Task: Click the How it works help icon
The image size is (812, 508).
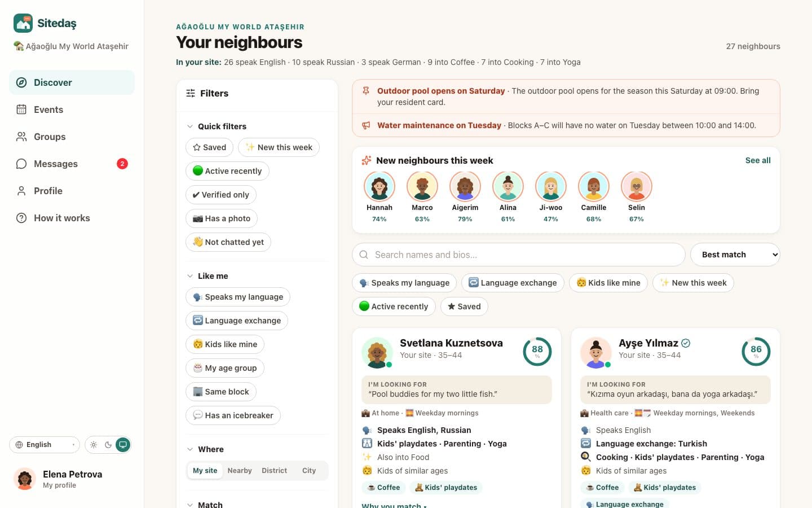Action: (x=21, y=218)
